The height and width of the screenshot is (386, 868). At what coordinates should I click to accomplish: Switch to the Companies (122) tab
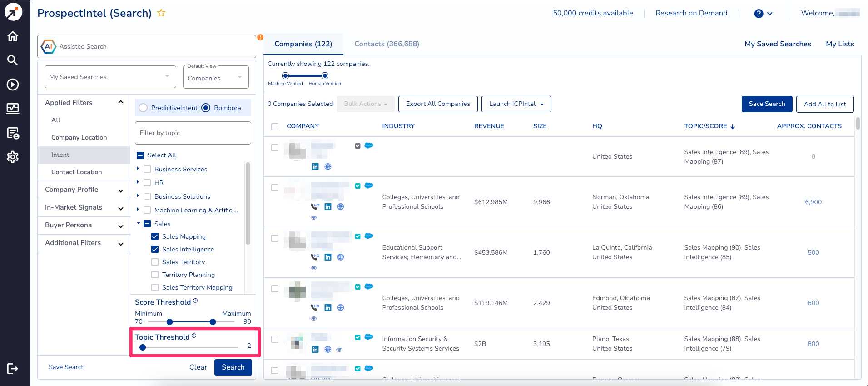(303, 44)
